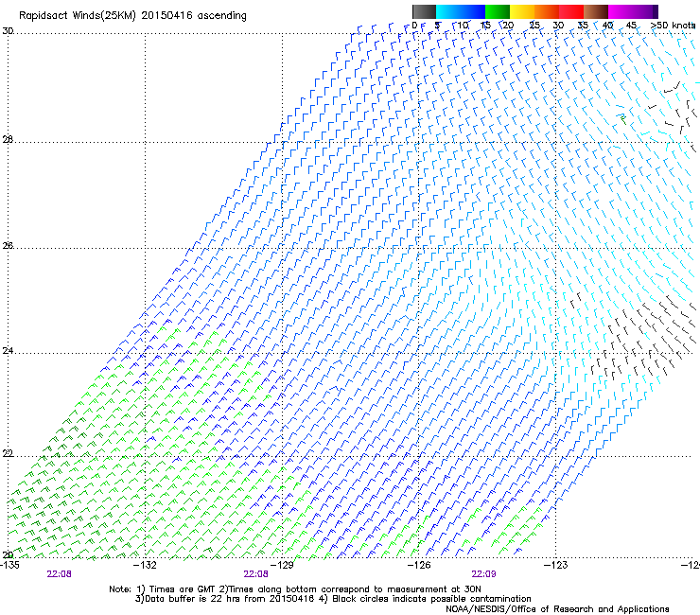The image size is (700, 615).
Task: Click the red 30-35 knots legend swatch
Action: (x=571, y=11)
